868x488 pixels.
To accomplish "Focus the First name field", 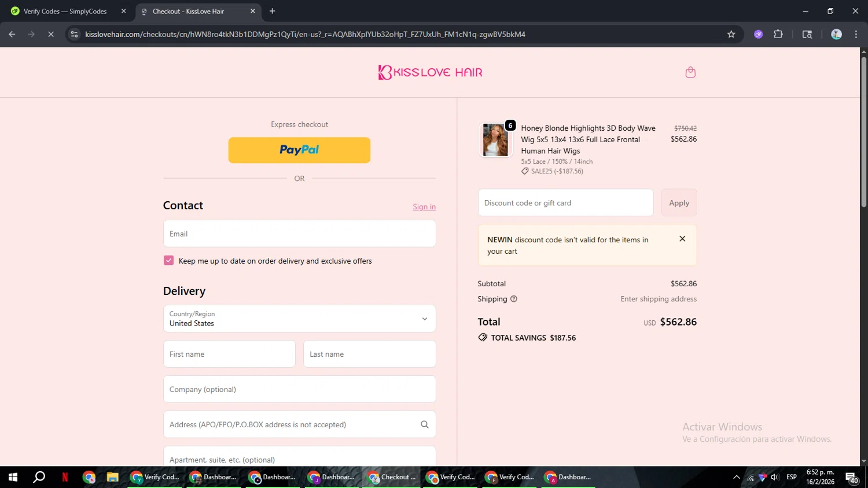I will click(229, 354).
